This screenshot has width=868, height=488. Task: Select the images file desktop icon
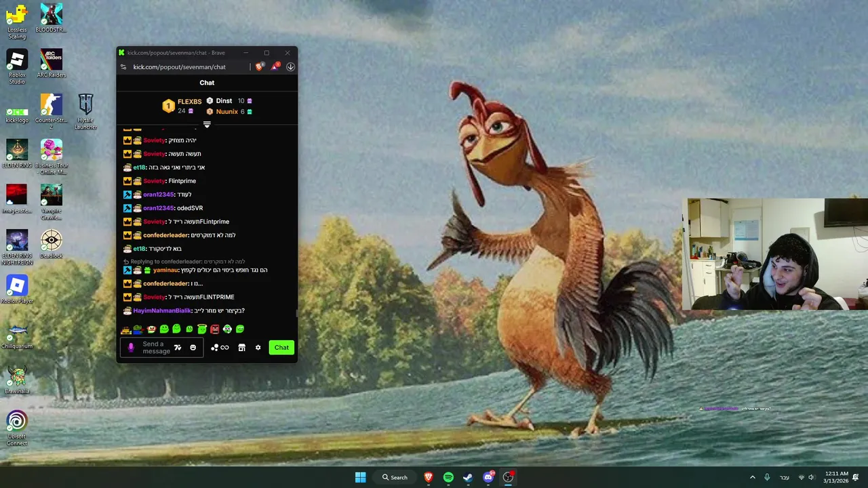[x=17, y=199]
